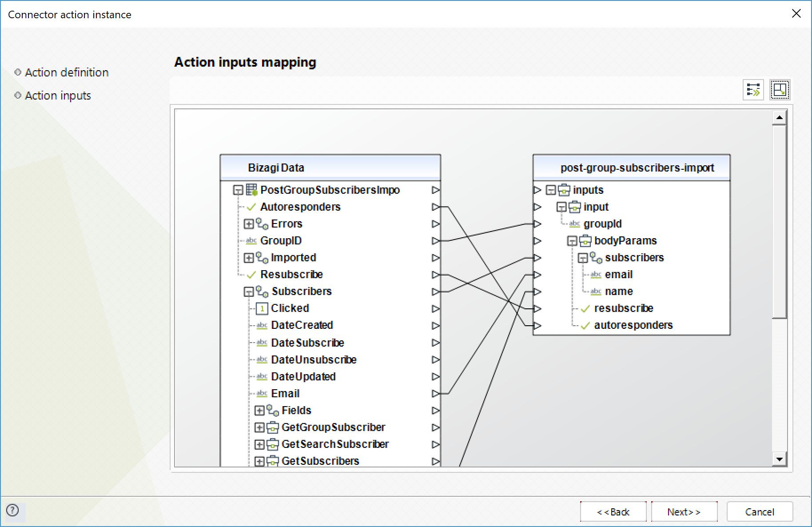Click the Autoresponders output connector arrow
812x527 pixels.
click(436, 207)
